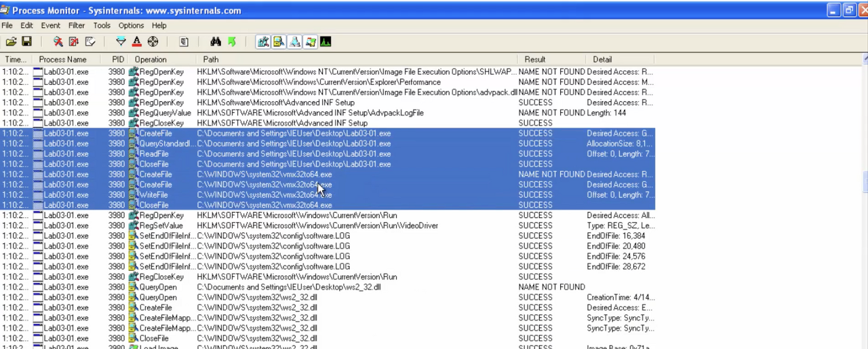The width and height of the screenshot is (868, 349).
Task: Toggle Show Registry Activity toolbar button
Action: coord(262,41)
